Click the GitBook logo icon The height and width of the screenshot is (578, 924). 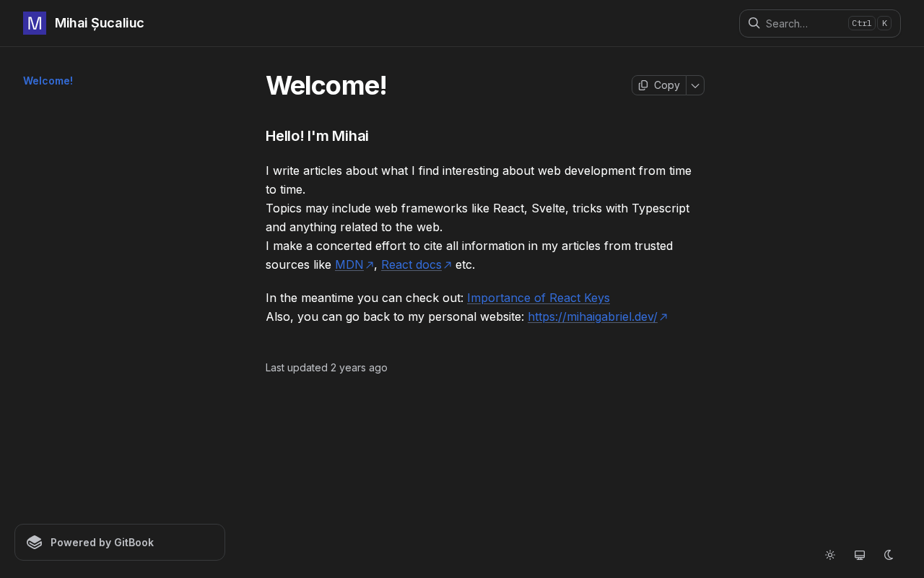pos(35,542)
